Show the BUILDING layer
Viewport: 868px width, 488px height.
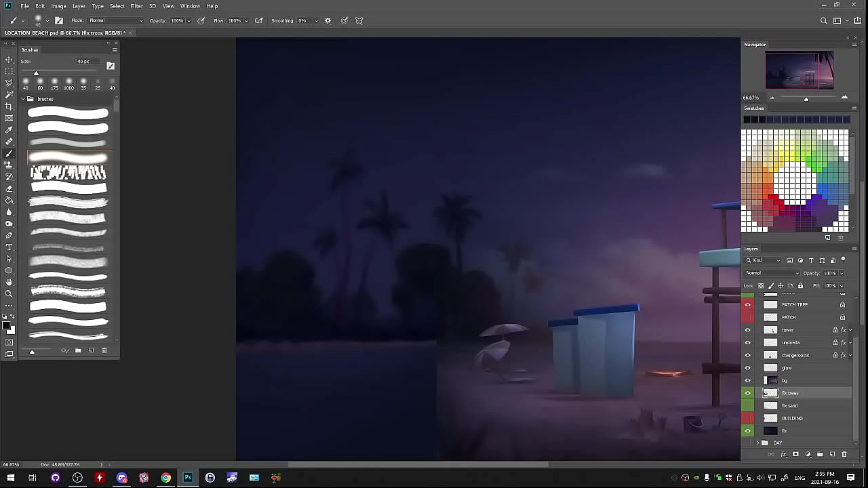coord(748,418)
